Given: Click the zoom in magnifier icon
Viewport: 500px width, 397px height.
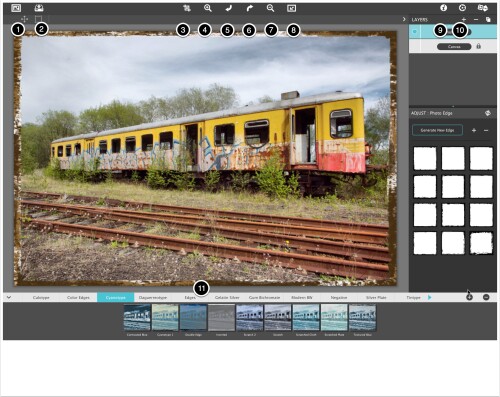Looking at the screenshot, I should [x=208, y=8].
